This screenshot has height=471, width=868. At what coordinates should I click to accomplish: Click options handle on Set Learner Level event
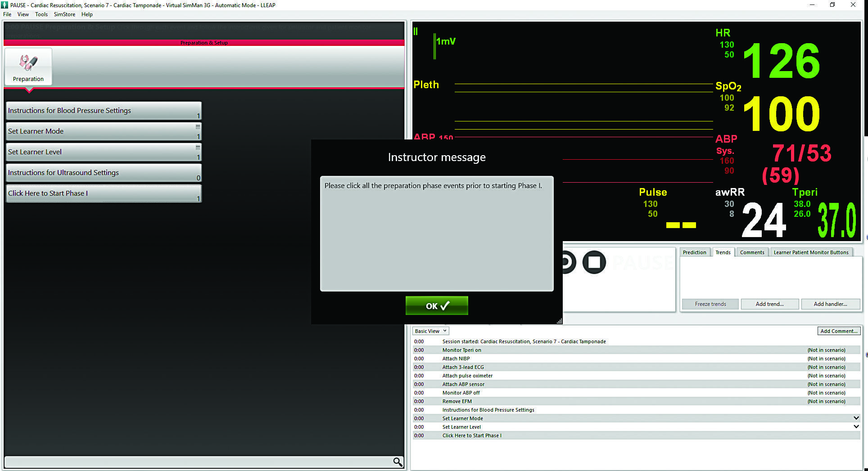tap(198, 147)
